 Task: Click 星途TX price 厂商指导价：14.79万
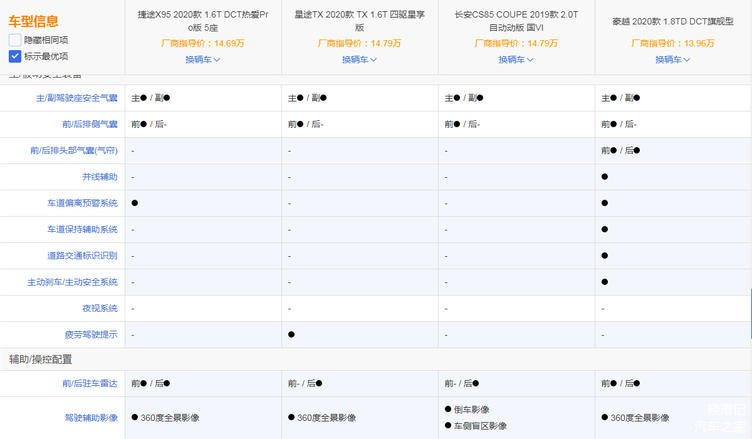(359, 43)
